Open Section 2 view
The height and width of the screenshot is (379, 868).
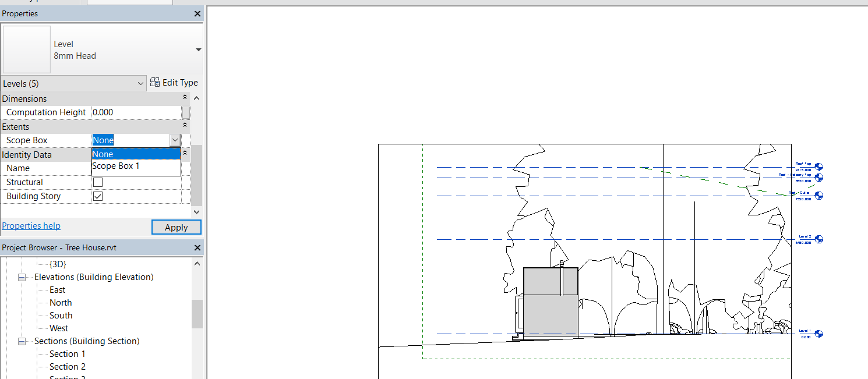point(68,367)
